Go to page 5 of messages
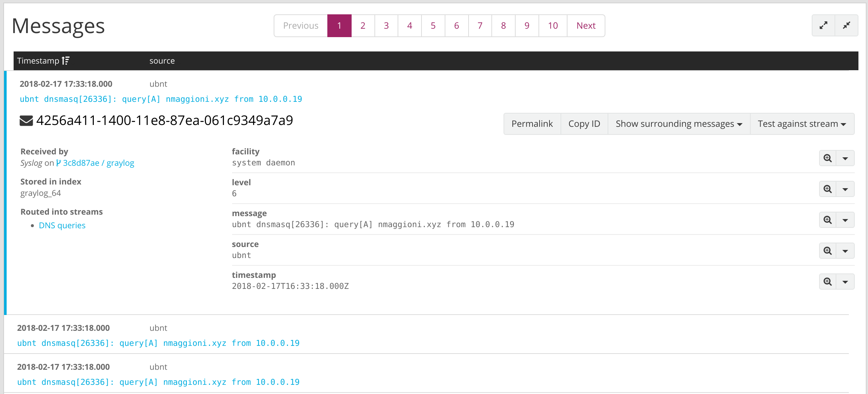This screenshot has width=868, height=394. click(433, 26)
